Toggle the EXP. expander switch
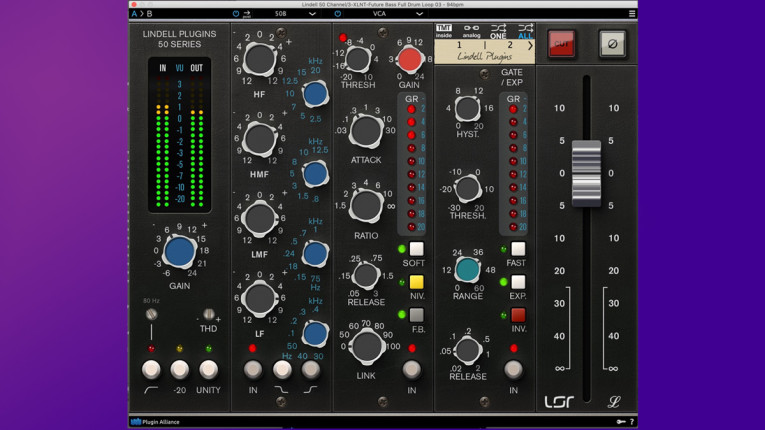Viewport: 765px width, 430px height. click(518, 282)
